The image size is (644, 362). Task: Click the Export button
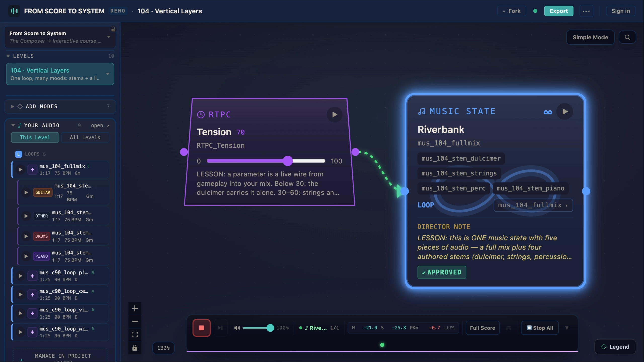pyautogui.click(x=559, y=11)
